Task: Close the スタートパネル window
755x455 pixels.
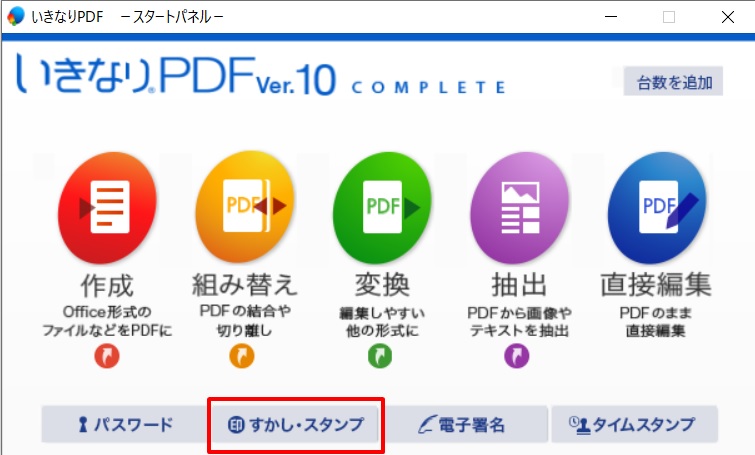Action: tap(728, 17)
